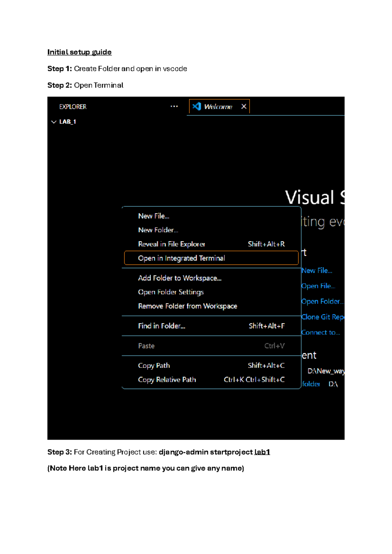Choose New File... in context menu
The height and width of the screenshot is (554, 392).
[x=211, y=216]
